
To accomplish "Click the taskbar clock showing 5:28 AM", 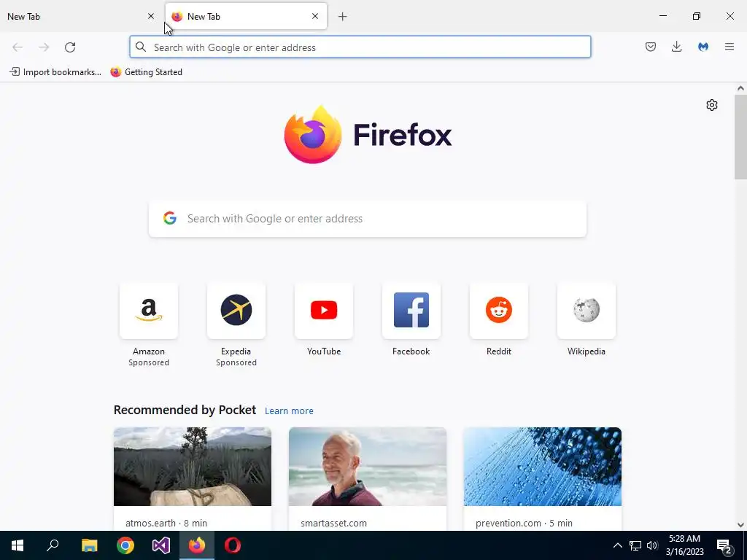I will pyautogui.click(x=684, y=545).
